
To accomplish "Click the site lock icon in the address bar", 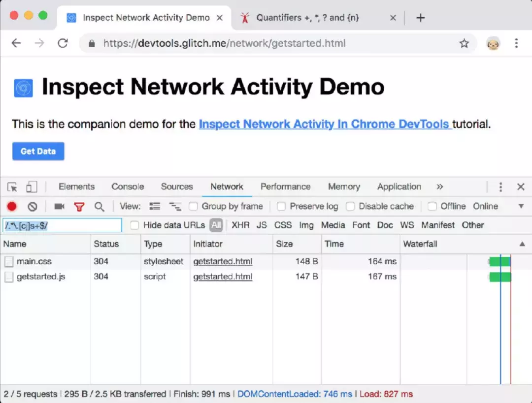I will coord(92,43).
